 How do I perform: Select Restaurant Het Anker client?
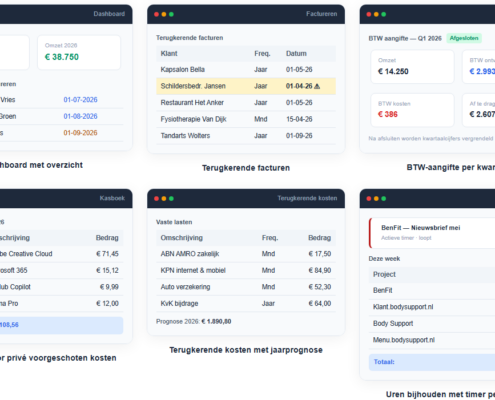coord(192,103)
